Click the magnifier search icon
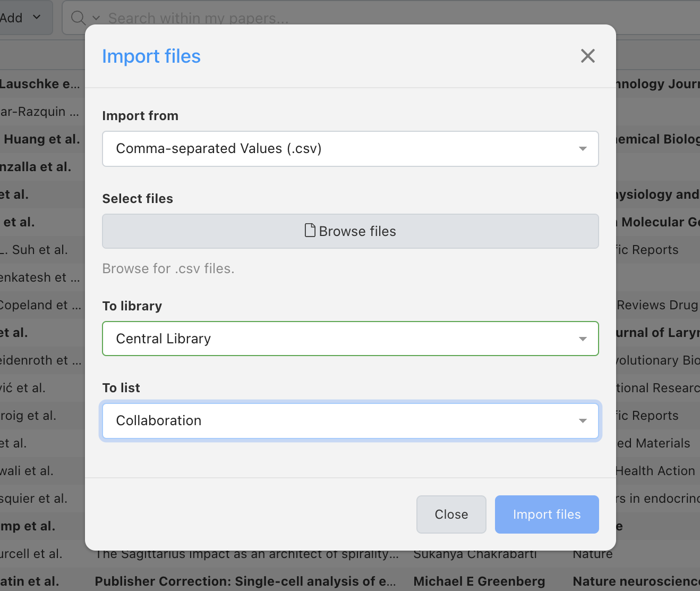The image size is (700, 591). coord(78,18)
